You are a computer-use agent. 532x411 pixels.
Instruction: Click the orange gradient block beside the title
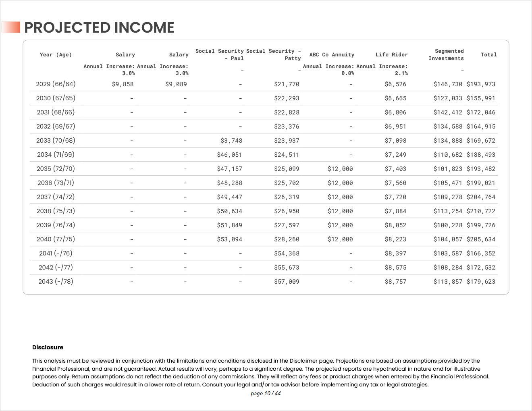pyautogui.click(x=11, y=27)
